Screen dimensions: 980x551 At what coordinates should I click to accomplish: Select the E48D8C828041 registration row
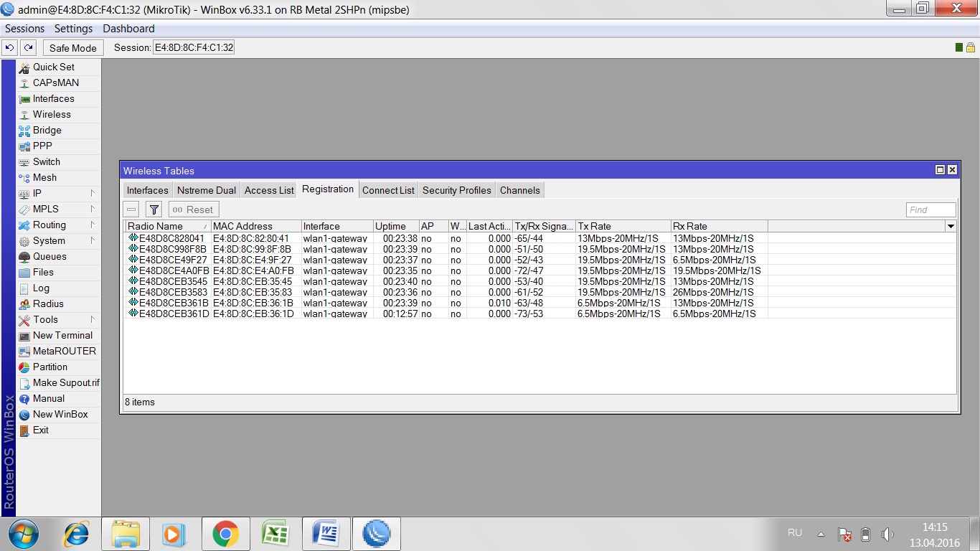(540, 238)
